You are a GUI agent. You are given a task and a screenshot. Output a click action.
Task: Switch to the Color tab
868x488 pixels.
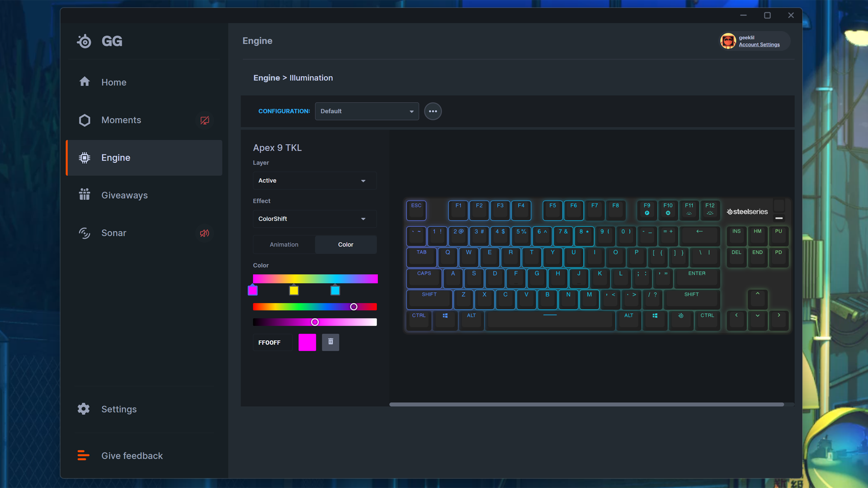346,244
